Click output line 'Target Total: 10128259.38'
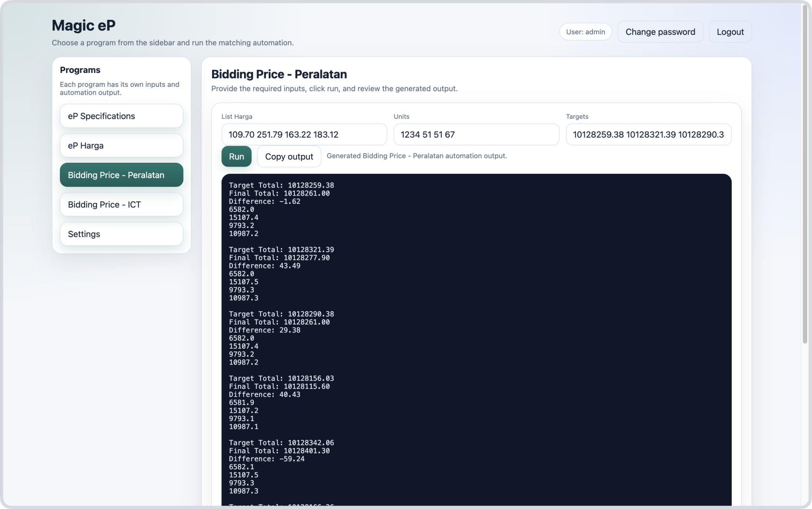 281,185
